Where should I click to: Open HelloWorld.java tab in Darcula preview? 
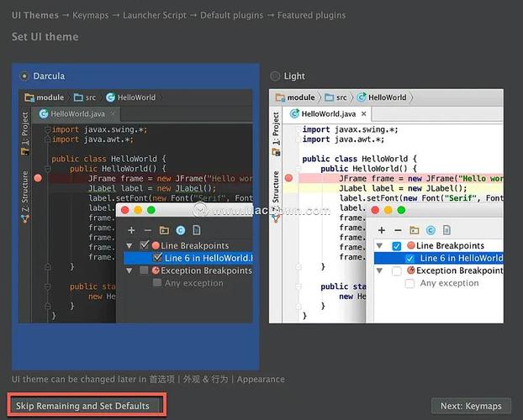(76, 114)
